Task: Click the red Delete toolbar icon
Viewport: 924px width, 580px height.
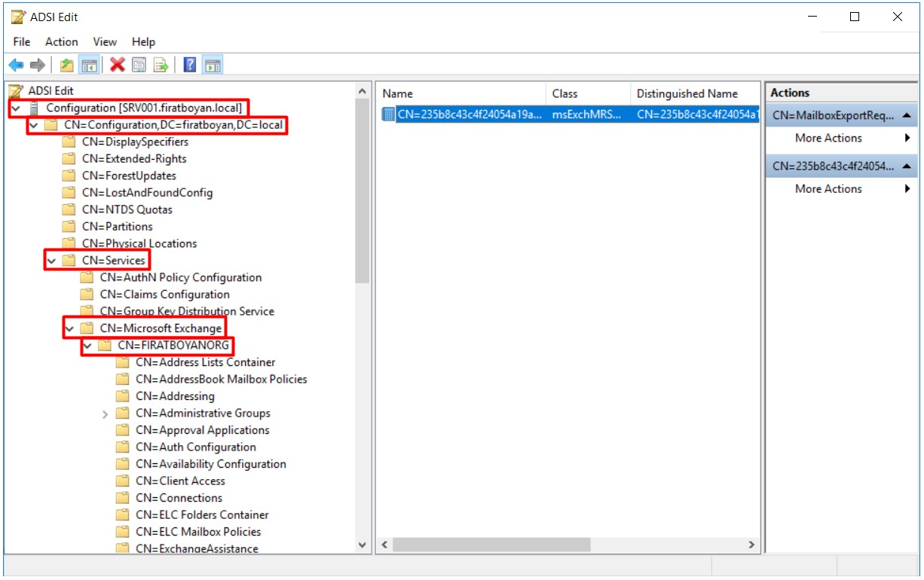Action: point(118,66)
